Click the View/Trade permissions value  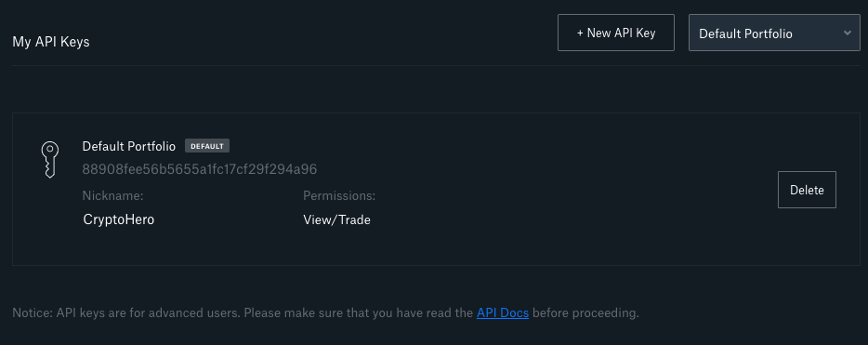pyautogui.click(x=336, y=219)
